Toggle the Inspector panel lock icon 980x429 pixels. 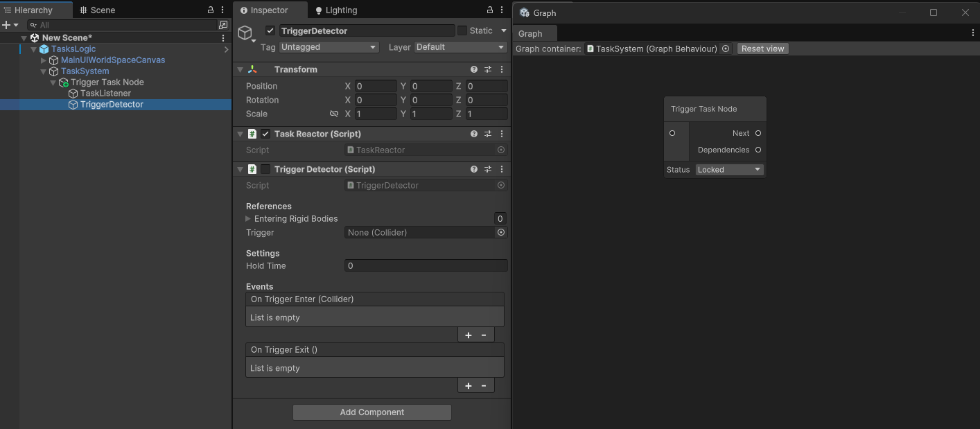(490, 10)
